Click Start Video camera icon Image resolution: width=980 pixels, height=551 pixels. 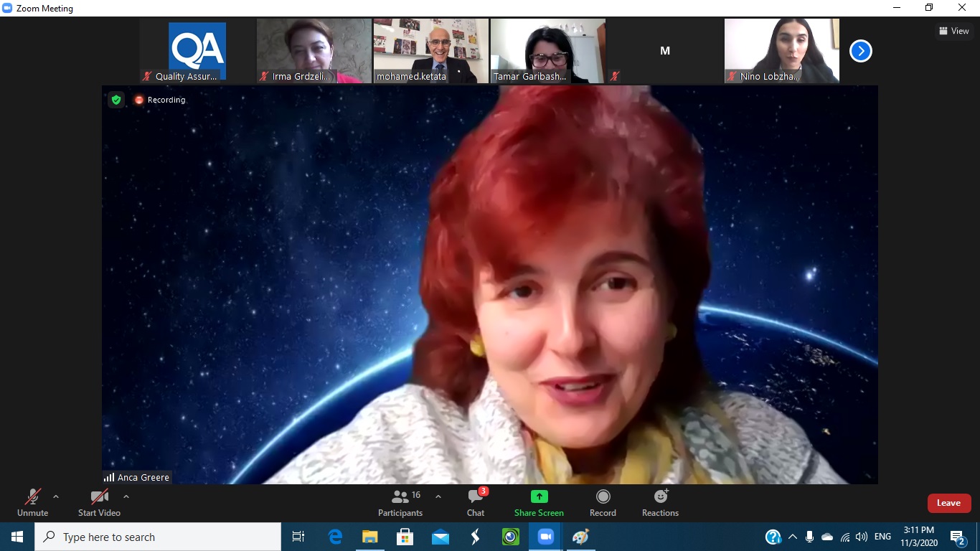99,496
